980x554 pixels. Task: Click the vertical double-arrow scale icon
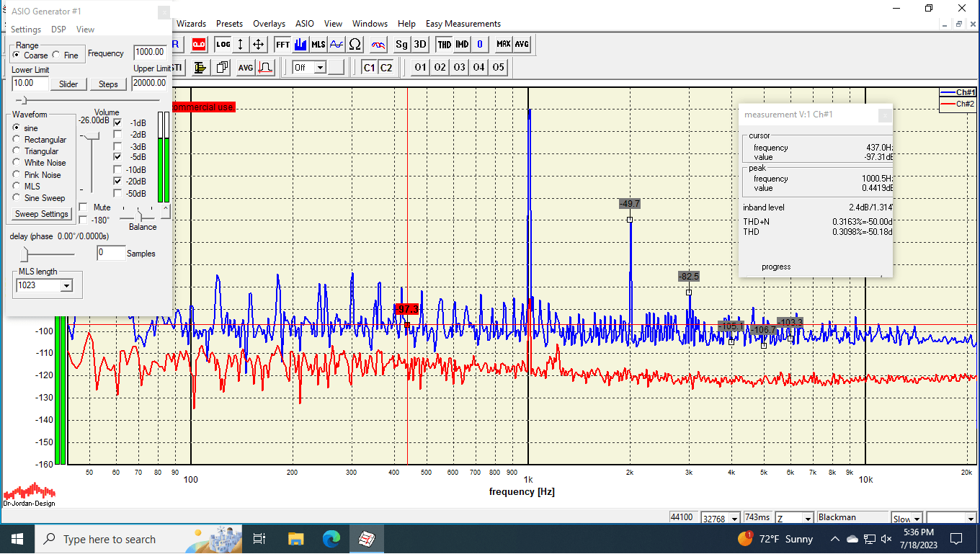241,44
